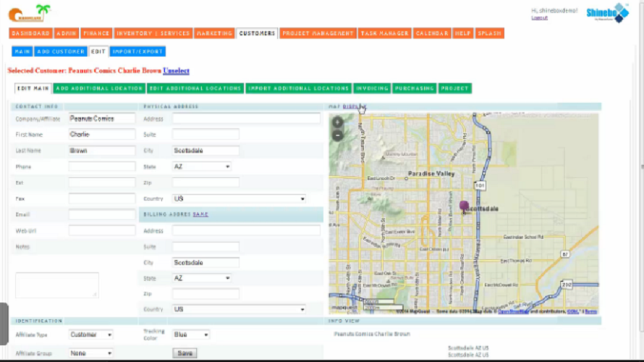This screenshot has height=362, width=644.
Task: Select the Edit Main tab
Action: click(x=33, y=88)
